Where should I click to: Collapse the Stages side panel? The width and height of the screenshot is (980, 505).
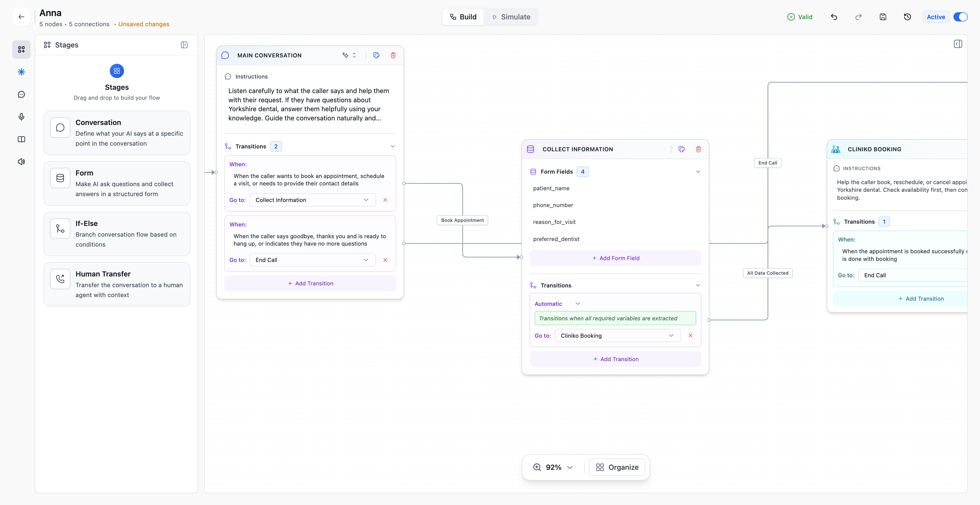(185, 45)
